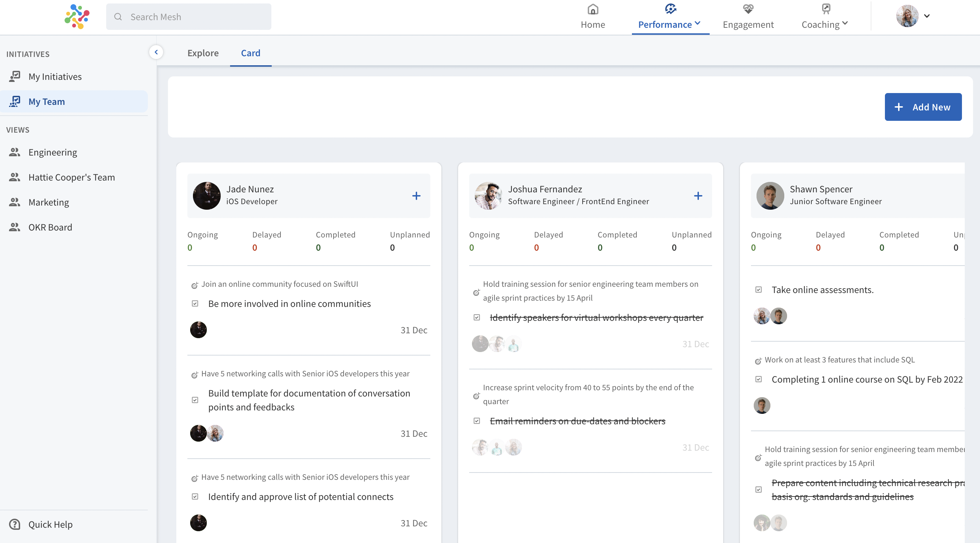Click Jade Nunez name text
Screen dimensions: 980x543
point(250,189)
